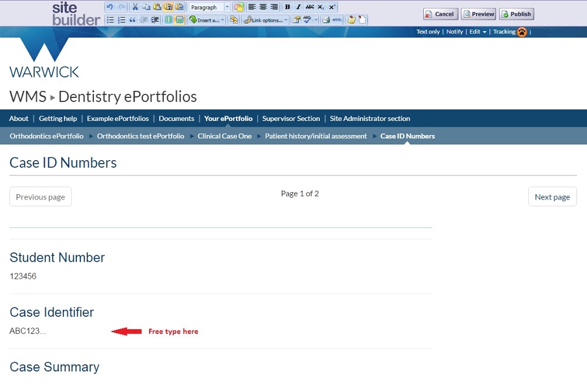587x392 pixels.
Task: Click the undo icon in toolbar
Action: click(x=110, y=7)
